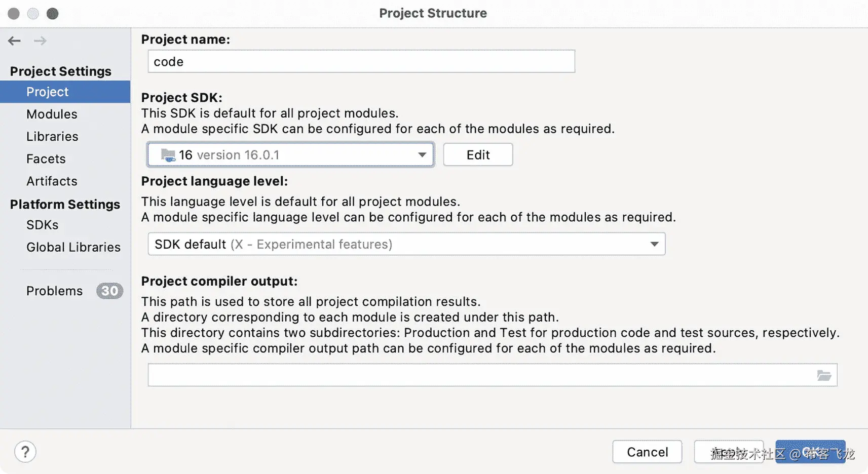Select Global Libraries in the sidebar
Screen dimensions: 868x474
click(x=73, y=247)
